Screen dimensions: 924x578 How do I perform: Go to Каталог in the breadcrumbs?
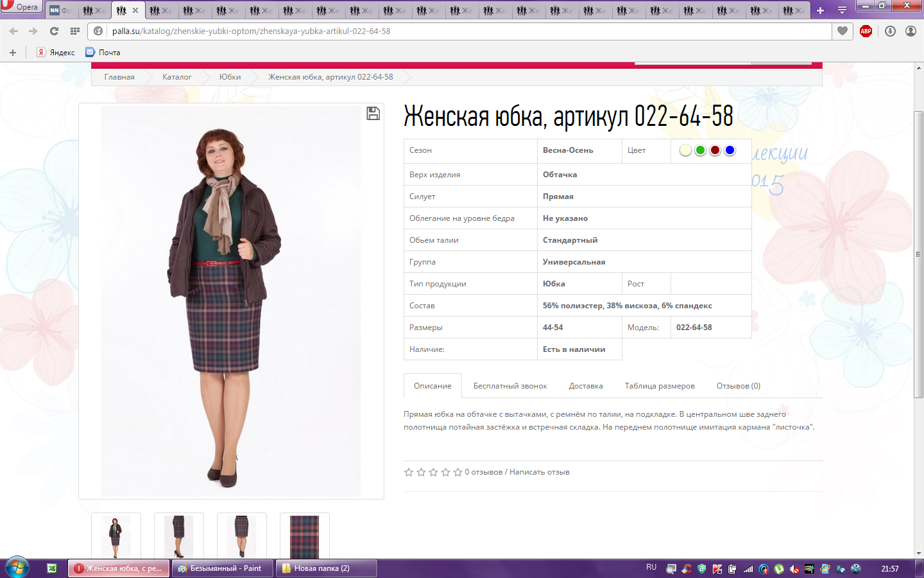click(176, 77)
